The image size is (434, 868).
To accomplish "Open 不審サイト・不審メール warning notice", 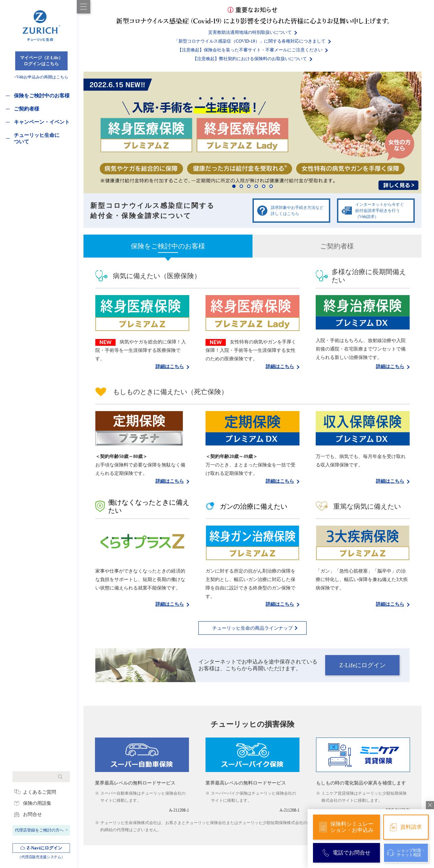I will pyautogui.click(x=252, y=50).
